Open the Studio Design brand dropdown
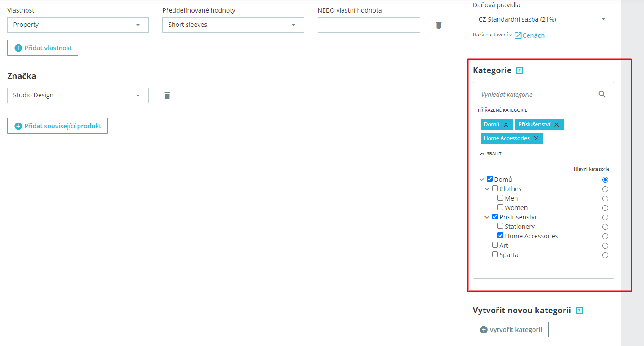This screenshot has width=644, height=346. click(78, 95)
